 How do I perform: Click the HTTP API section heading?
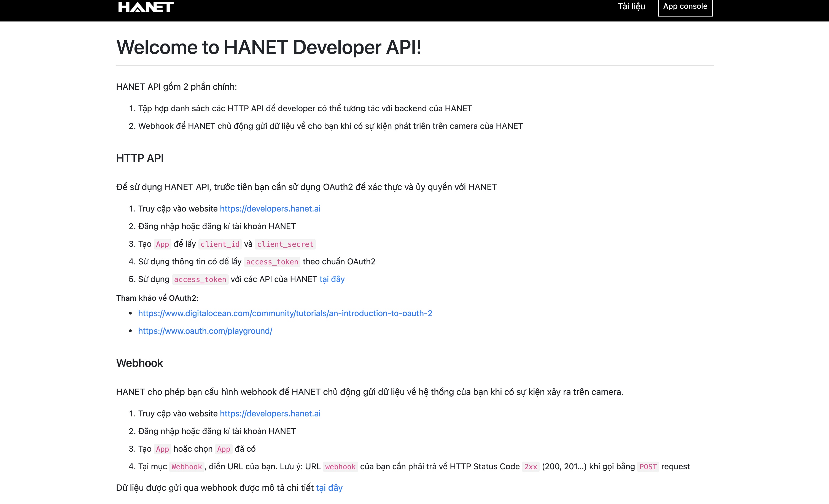140,158
